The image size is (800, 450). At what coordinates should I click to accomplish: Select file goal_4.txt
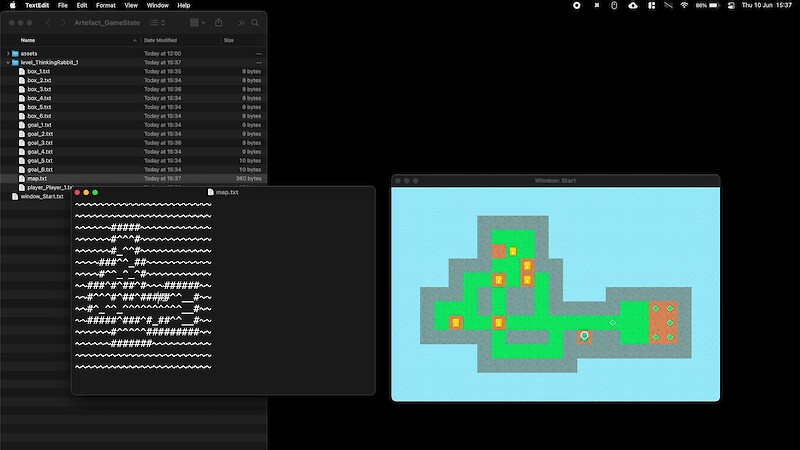pyautogui.click(x=40, y=152)
